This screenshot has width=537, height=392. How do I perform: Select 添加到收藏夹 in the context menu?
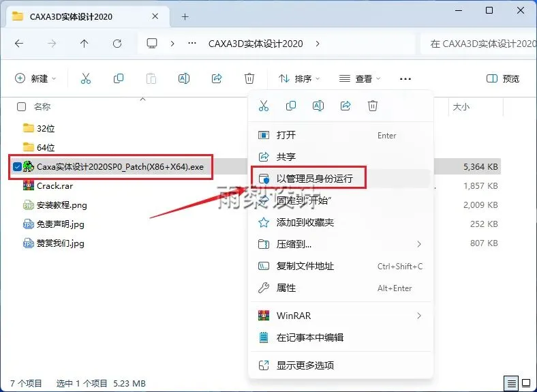(341, 222)
